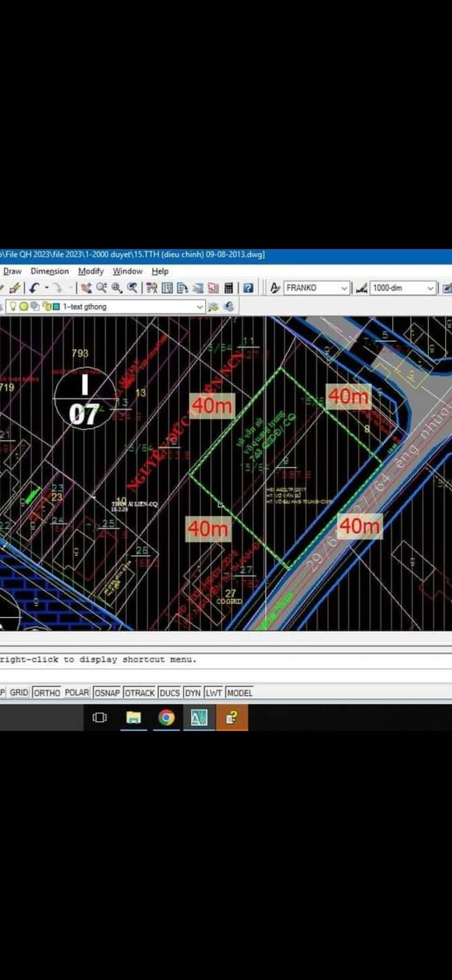Open the Modify menu

[x=90, y=271]
